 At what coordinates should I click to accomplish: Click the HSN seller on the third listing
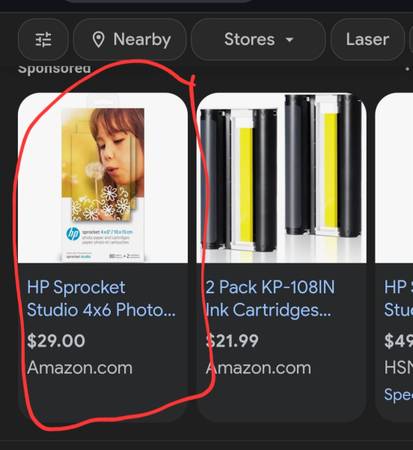398,368
